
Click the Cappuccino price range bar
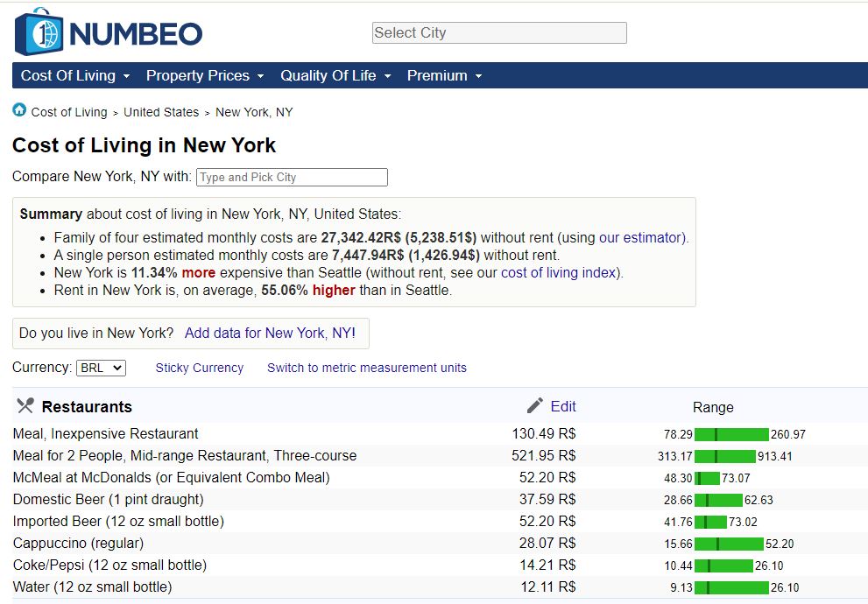(x=729, y=544)
